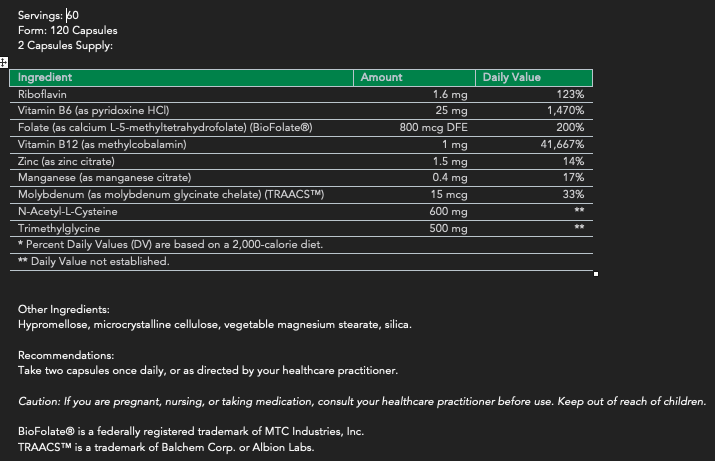Click the 2 Capsules Supply line
This screenshot has height=461, width=715.
65,45
